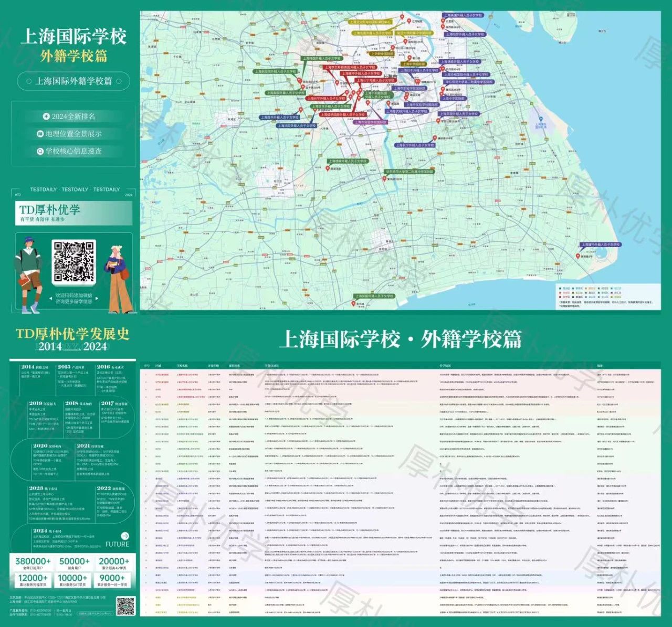Click the map pin below Lingang 上海耀中 label

tap(578, 256)
